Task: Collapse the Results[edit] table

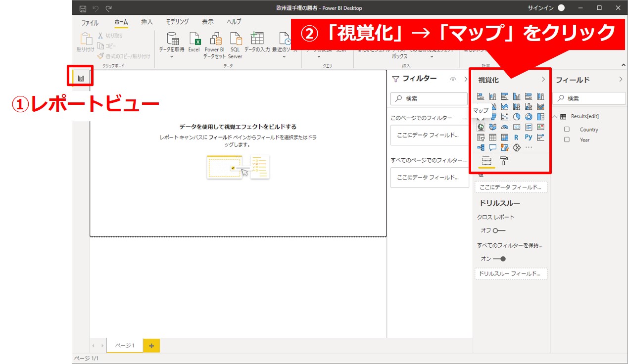Action: coord(555,117)
